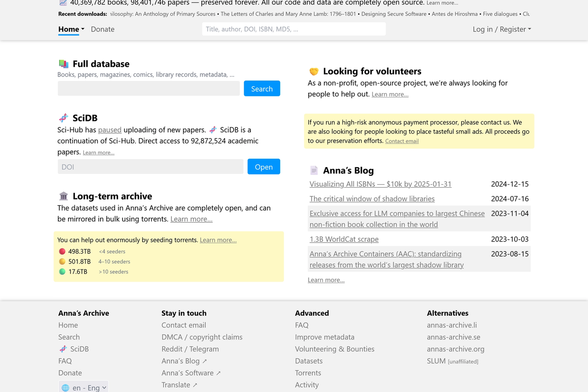Viewport: 588px width, 392px height.
Task: Click Learn more below the blog list
Action: pyautogui.click(x=326, y=280)
